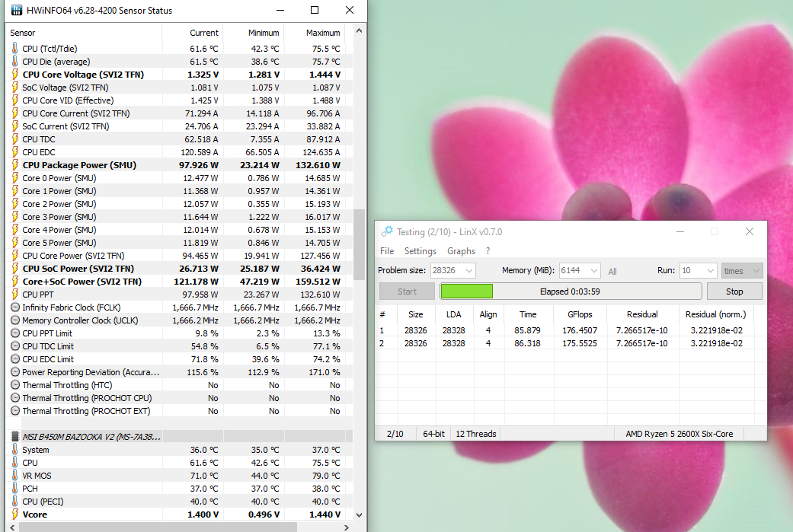Open the File menu in LinX
The image size is (793, 532).
pyautogui.click(x=387, y=251)
